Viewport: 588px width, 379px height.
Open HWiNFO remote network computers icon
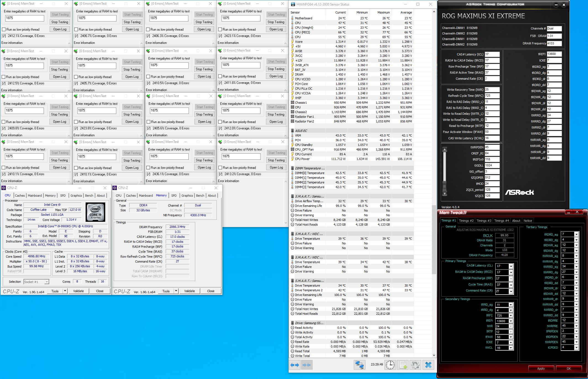(359, 365)
